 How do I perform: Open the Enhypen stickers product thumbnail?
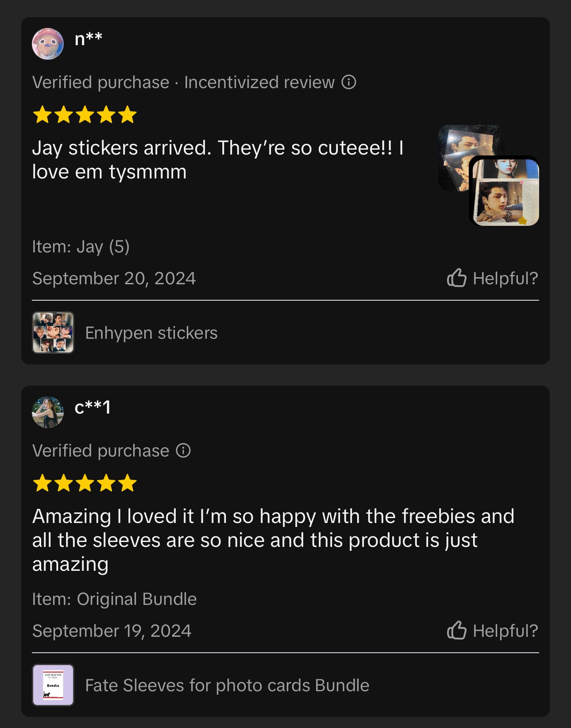tap(53, 333)
